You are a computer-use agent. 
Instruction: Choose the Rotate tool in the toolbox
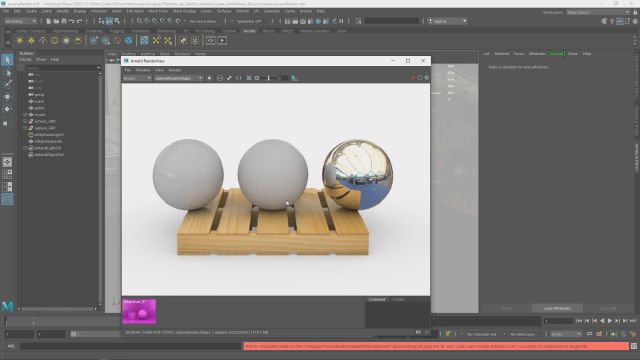7,109
